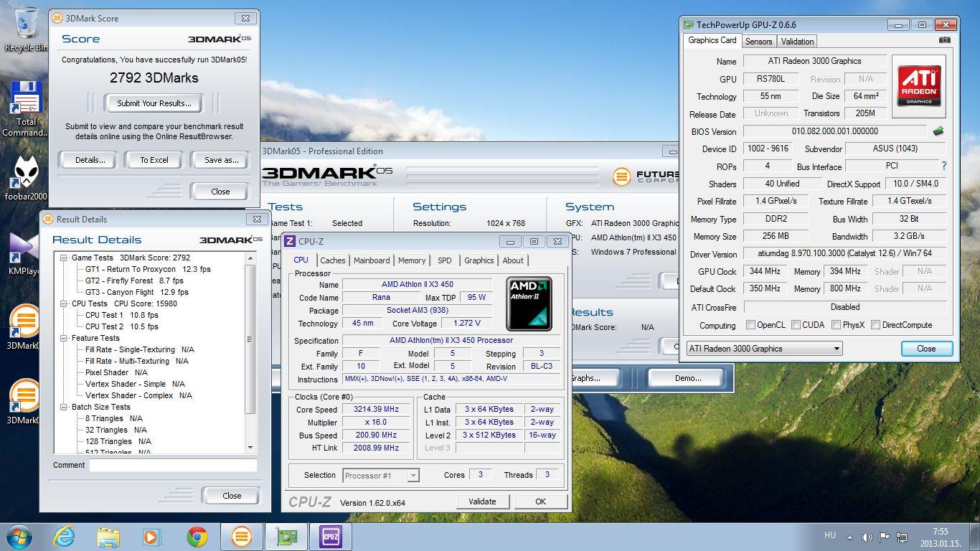Click the volume speaker tray icon
The height and width of the screenshot is (551, 980).
[x=867, y=537]
